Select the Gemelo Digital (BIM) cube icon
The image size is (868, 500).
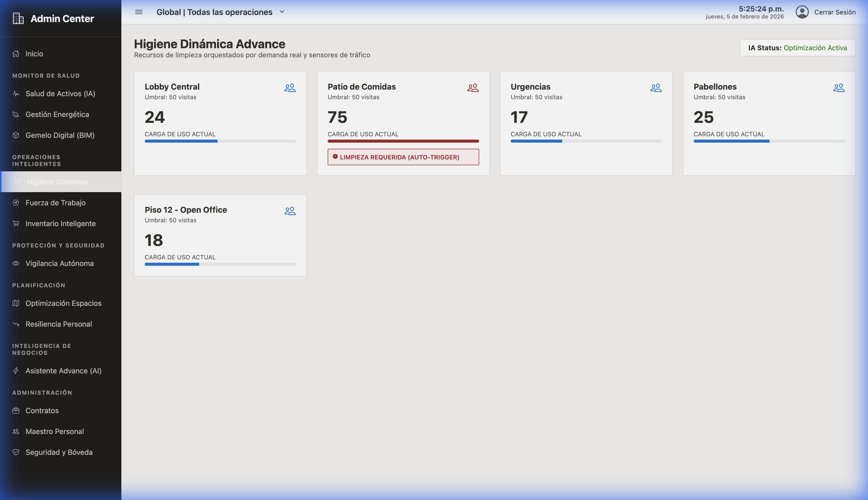point(16,135)
